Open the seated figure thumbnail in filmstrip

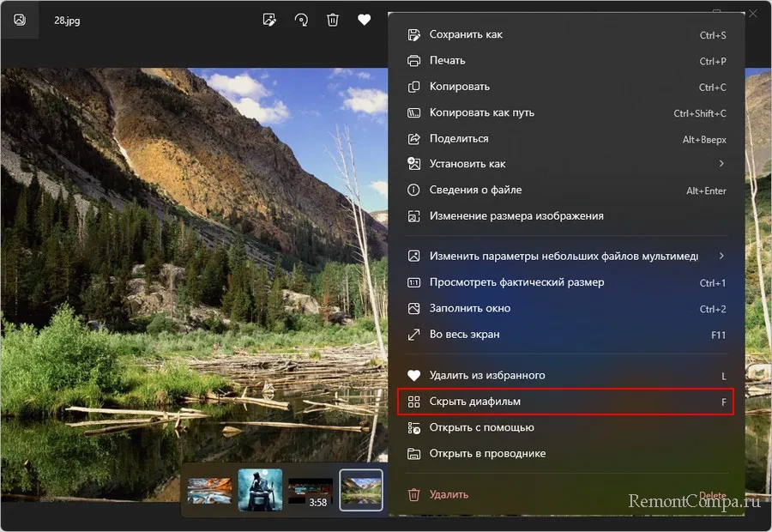pos(261,490)
